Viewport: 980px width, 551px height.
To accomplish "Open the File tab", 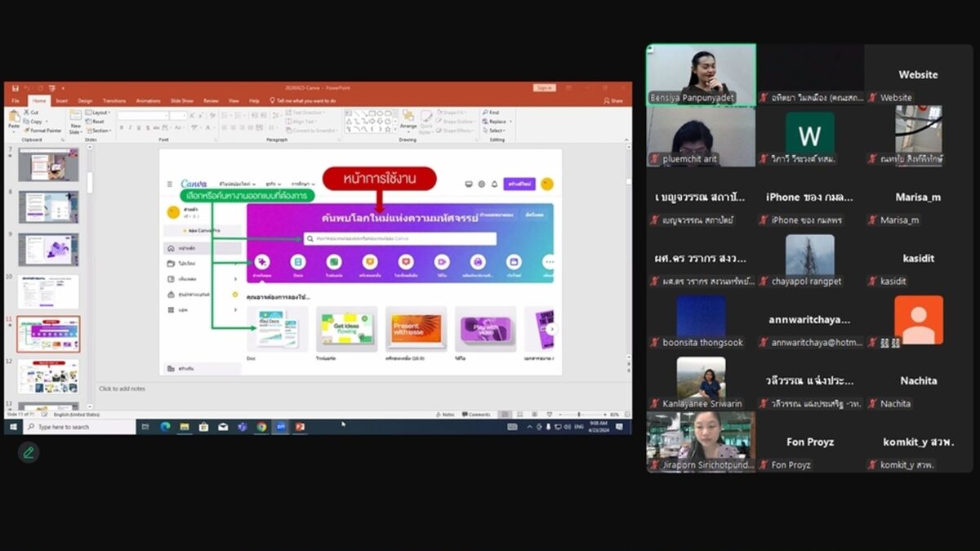I will (16, 100).
